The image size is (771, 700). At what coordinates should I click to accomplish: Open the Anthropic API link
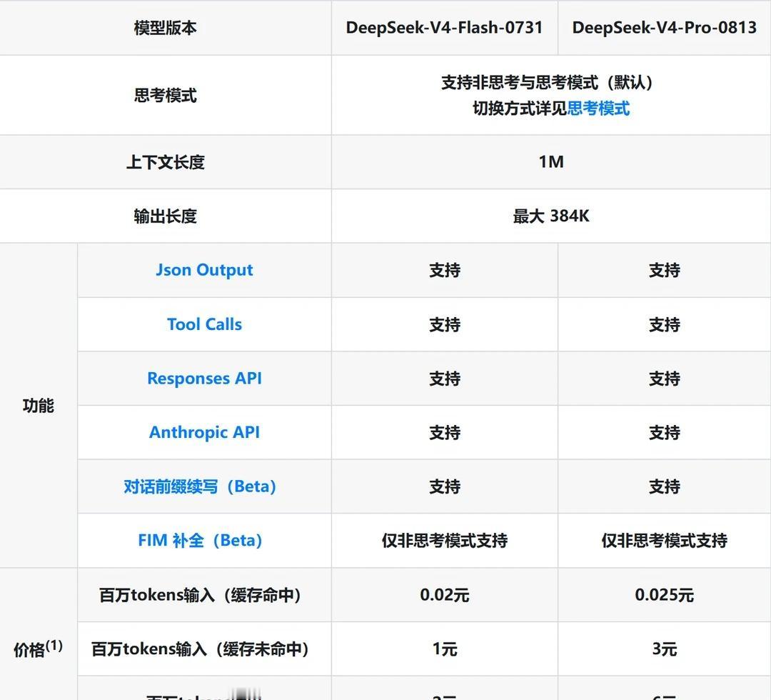pos(204,432)
